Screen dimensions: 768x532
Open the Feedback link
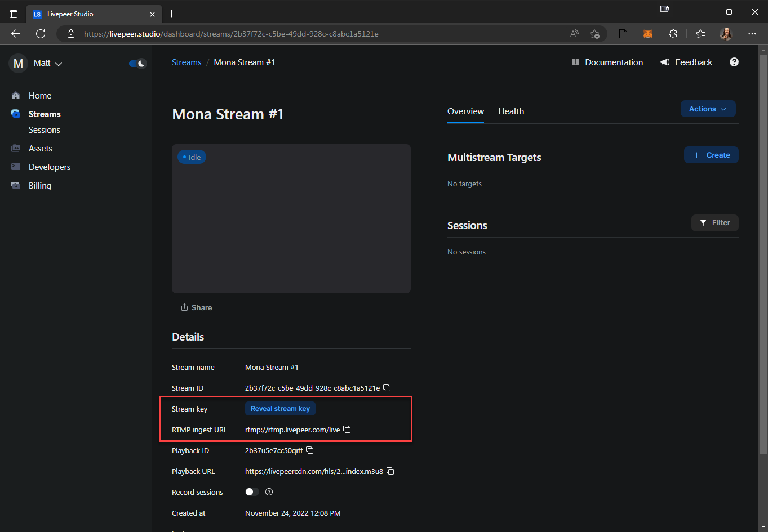[686, 62]
